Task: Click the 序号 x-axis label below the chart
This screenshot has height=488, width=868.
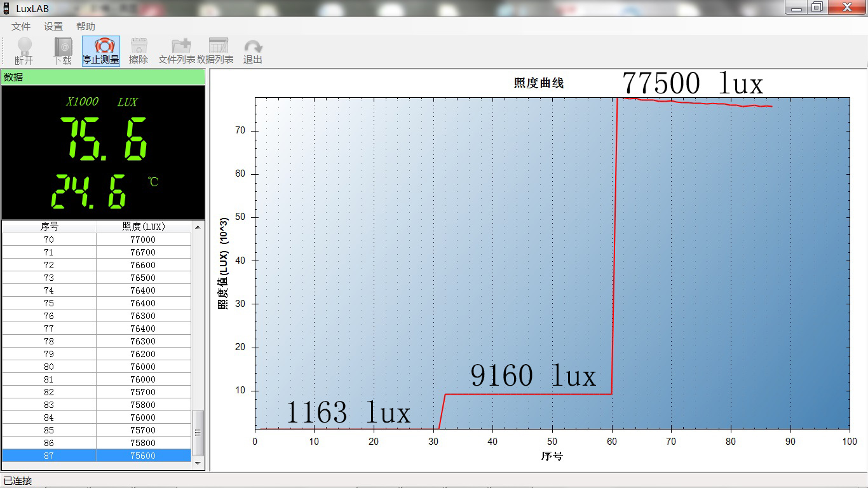Action: (x=552, y=456)
